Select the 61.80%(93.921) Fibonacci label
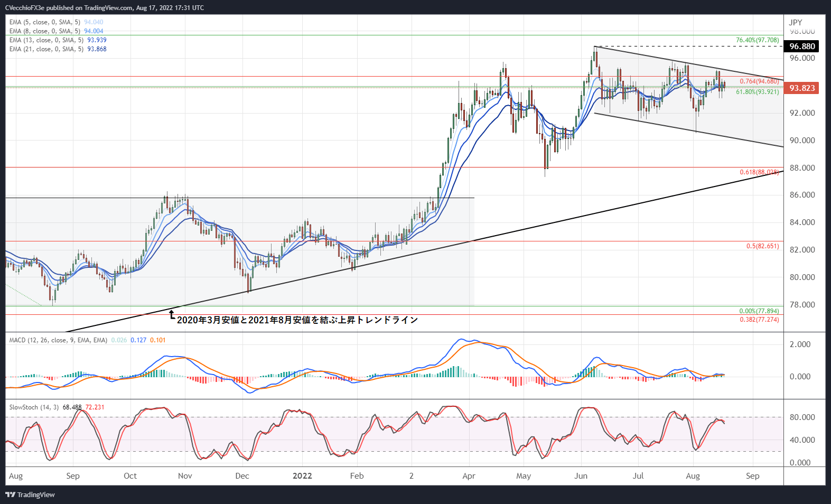The image size is (831, 504). point(757,92)
